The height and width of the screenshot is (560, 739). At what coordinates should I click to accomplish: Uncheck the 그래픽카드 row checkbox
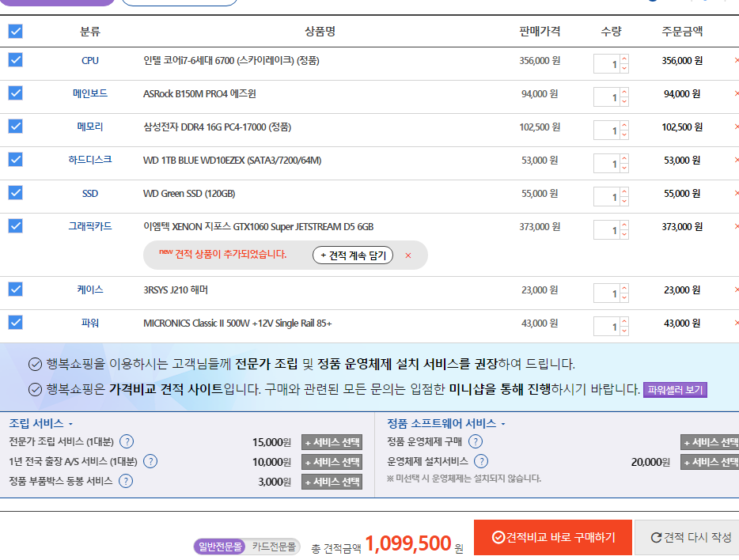16,226
